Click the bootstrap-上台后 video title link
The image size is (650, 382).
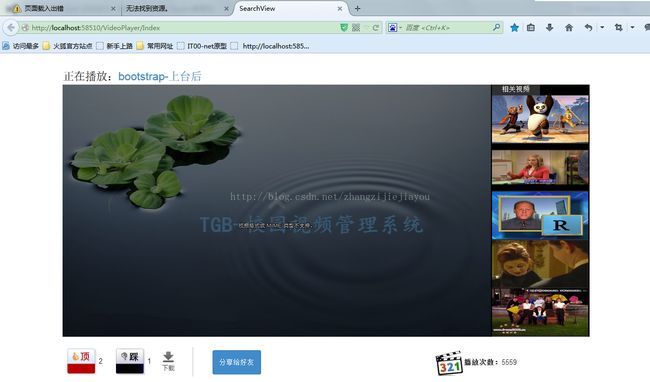click(x=160, y=76)
